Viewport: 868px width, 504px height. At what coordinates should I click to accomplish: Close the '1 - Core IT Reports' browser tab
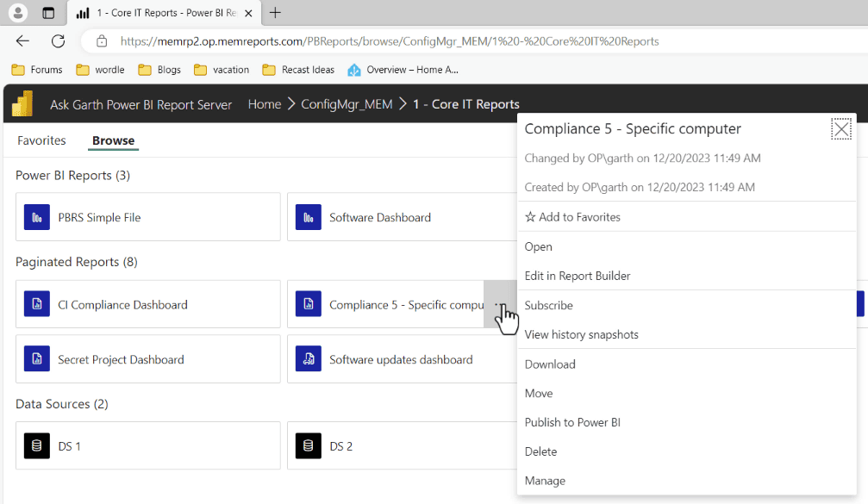248,13
